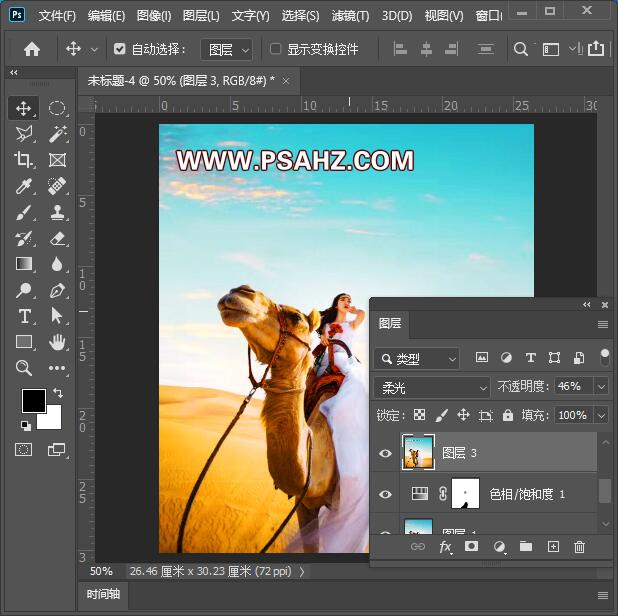Open the Layers panel flyout menu

click(603, 324)
